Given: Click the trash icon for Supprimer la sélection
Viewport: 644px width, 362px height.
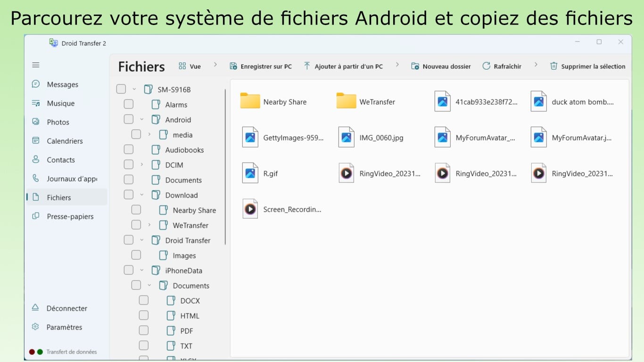Looking at the screenshot, I should pos(554,66).
